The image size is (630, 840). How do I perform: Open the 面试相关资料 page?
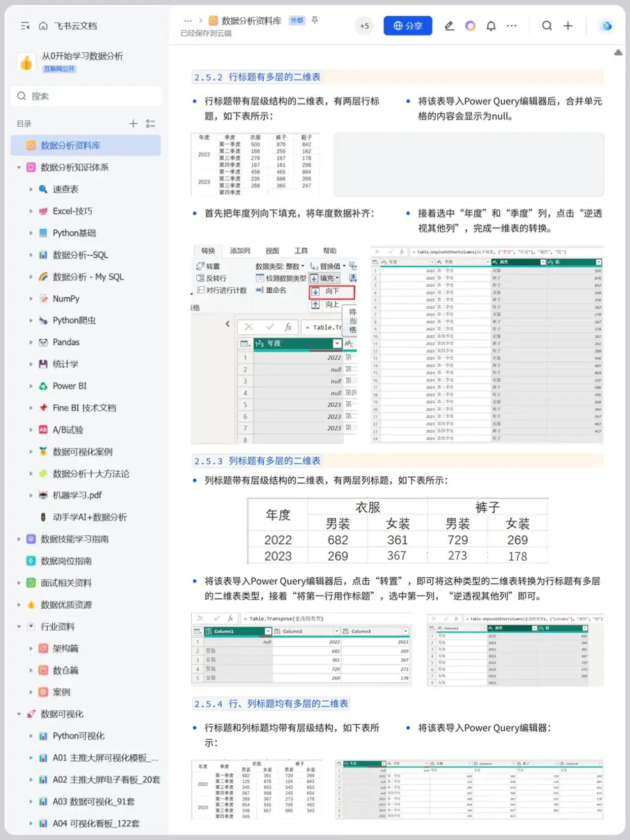point(66,583)
